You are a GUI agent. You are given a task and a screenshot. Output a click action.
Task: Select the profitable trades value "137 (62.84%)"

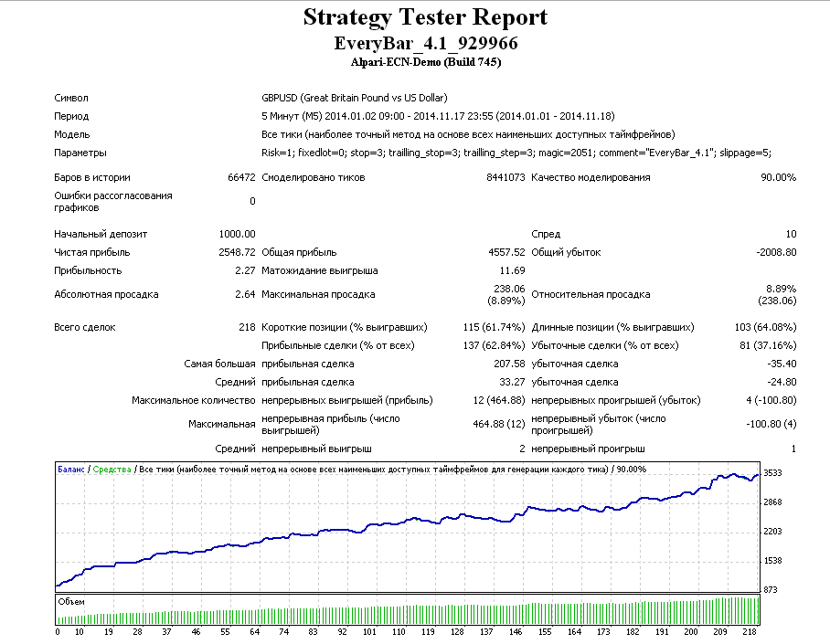(494, 345)
